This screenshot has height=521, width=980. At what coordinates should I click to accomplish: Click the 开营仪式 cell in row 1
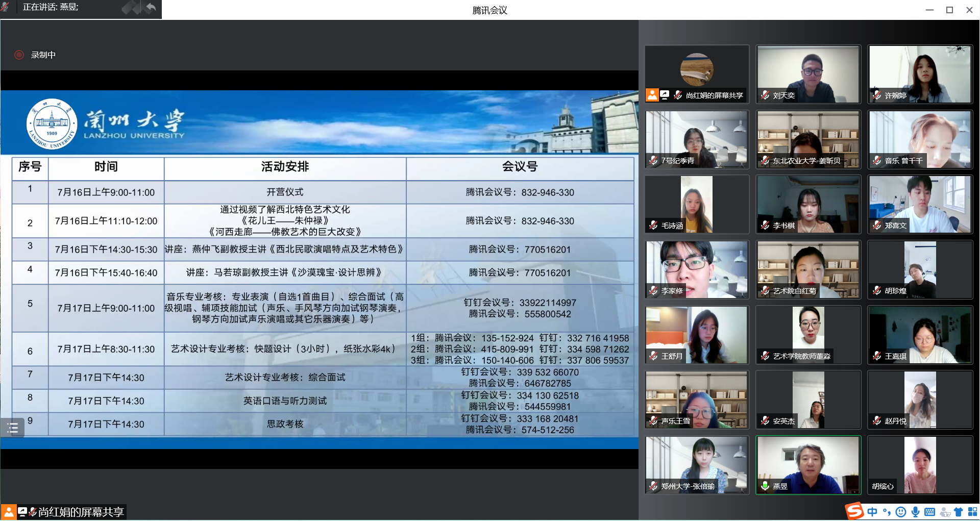point(285,192)
